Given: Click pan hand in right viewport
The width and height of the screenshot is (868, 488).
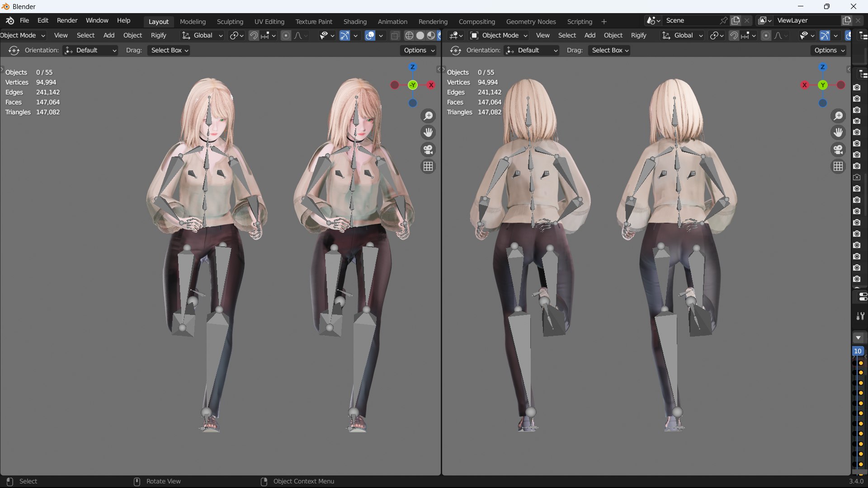Looking at the screenshot, I should point(838,133).
